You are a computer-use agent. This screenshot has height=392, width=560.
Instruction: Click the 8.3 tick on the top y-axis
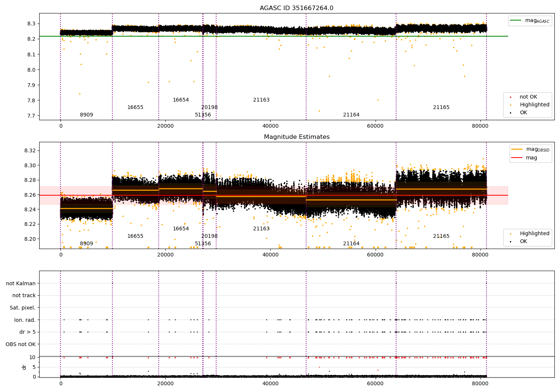pos(31,24)
